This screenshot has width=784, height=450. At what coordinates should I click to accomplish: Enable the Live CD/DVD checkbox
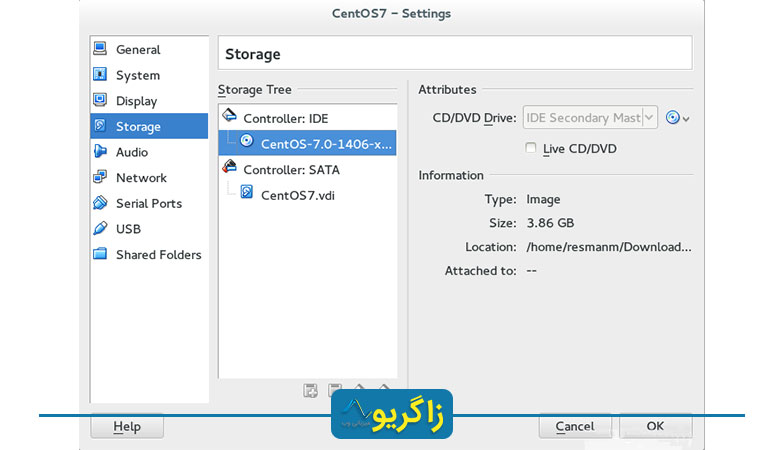tap(531, 148)
